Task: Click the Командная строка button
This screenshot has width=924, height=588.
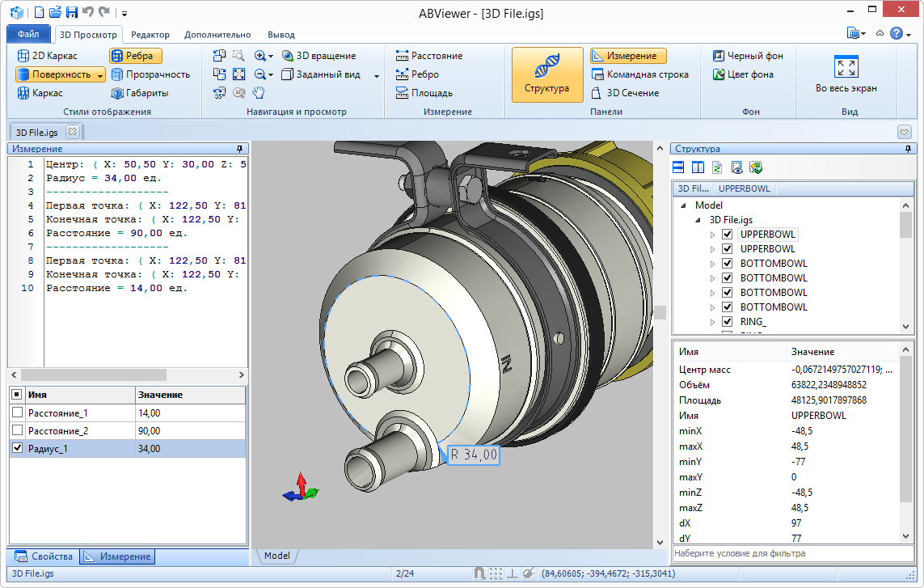Action: (x=639, y=74)
